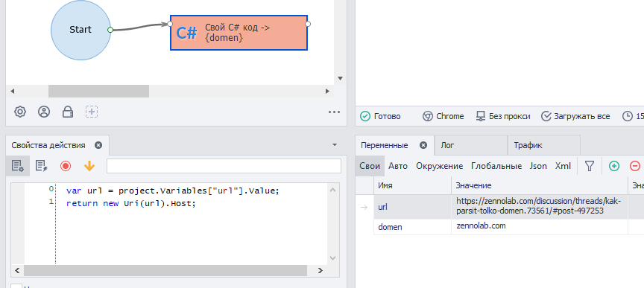Screen dimensions: 644x288
Task: Select the Xml variables filter
Action: pyautogui.click(x=563, y=166)
